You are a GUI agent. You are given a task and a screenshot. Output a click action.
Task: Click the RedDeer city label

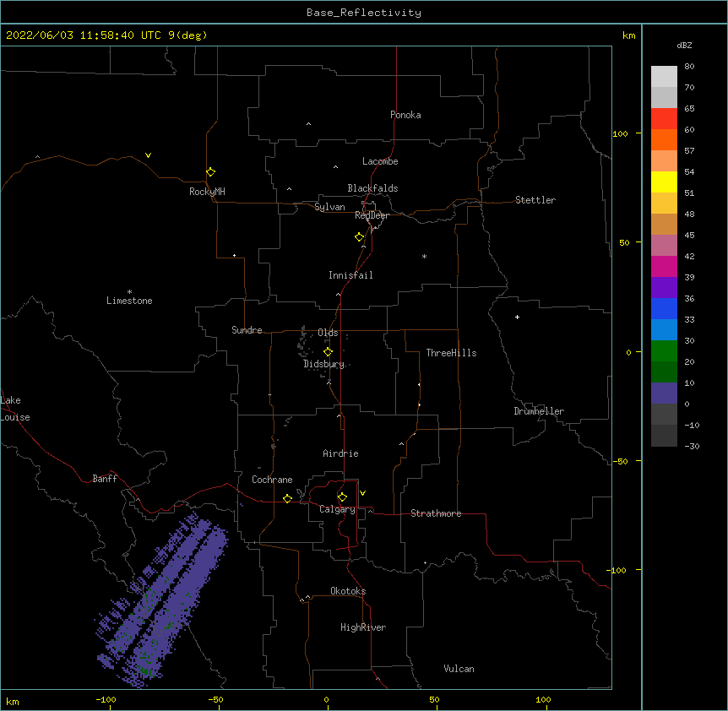click(x=372, y=215)
